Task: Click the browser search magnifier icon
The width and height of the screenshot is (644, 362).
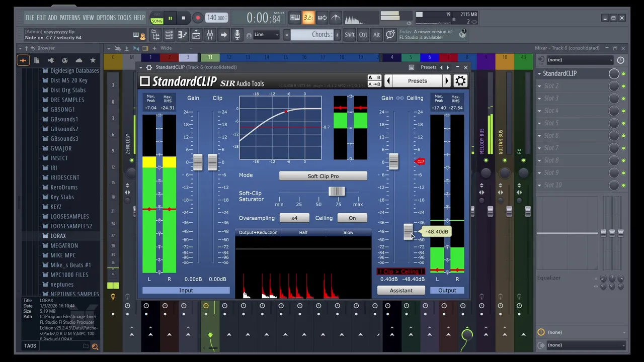Action: coord(95,346)
